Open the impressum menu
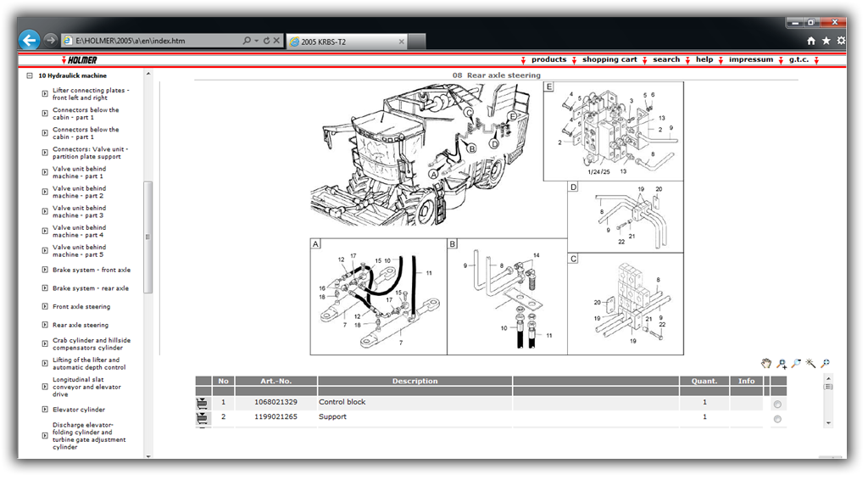This screenshot has height=480, width=868. click(751, 59)
